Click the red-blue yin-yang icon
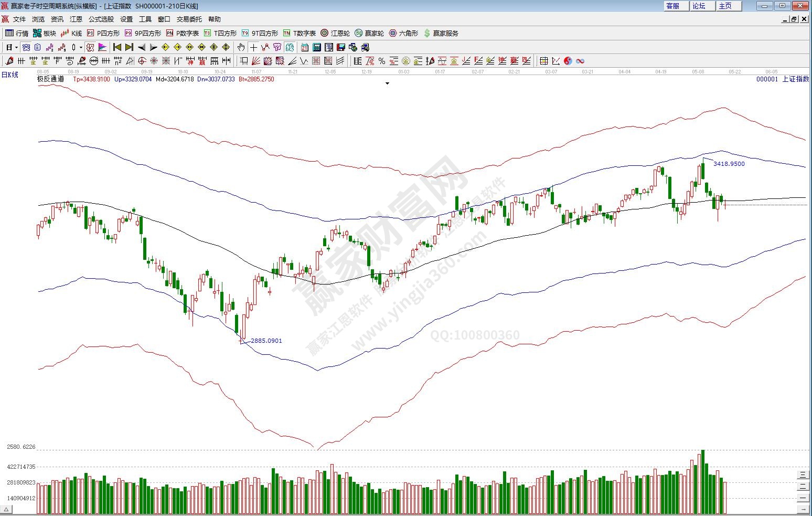 pos(568,61)
